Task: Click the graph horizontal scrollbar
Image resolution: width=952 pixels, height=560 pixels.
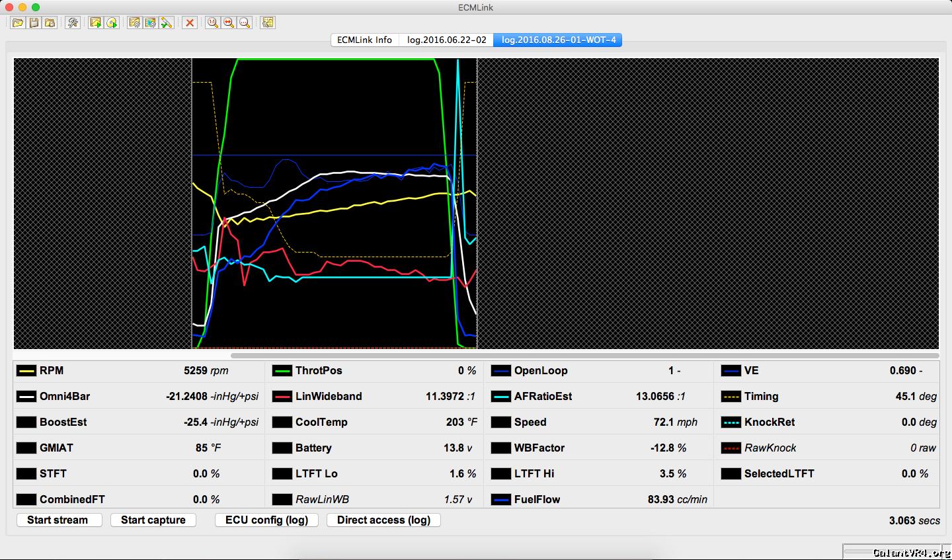Action: (584, 356)
